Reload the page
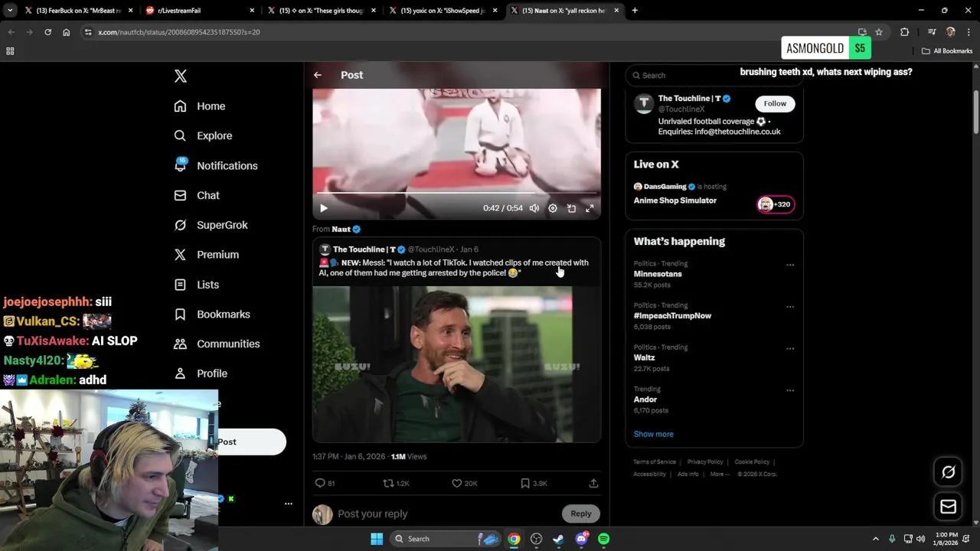This screenshot has width=980, height=551. pyautogui.click(x=47, y=32)
